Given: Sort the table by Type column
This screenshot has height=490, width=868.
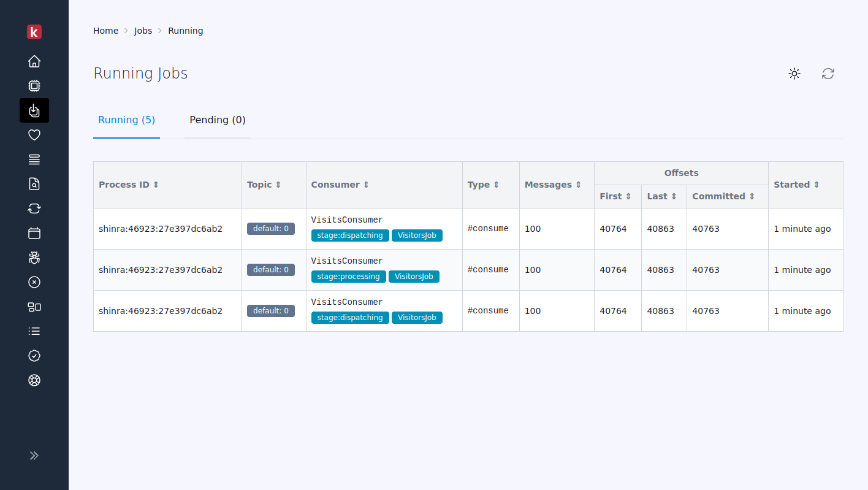Looking at the screenshot, I should pyautogui.click(x=484, y=185).
